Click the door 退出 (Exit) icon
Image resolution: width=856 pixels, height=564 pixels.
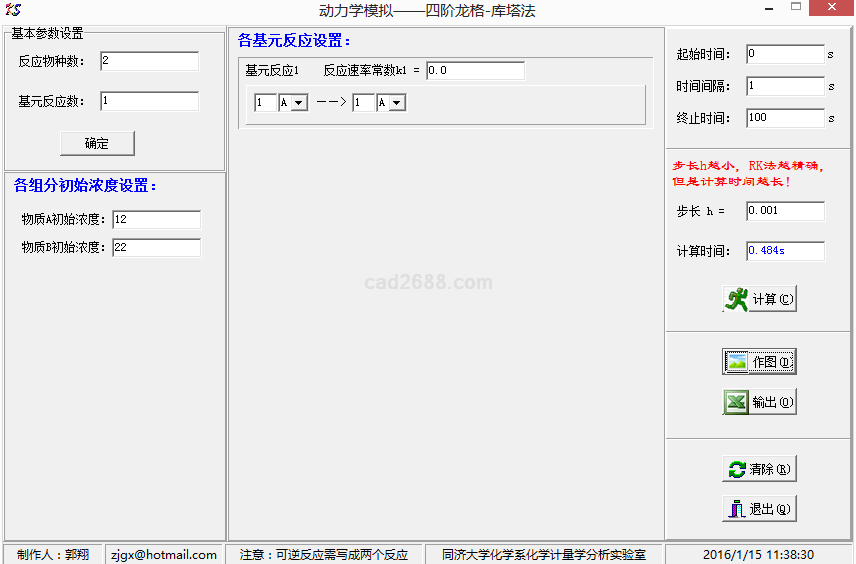click(737, 509)
